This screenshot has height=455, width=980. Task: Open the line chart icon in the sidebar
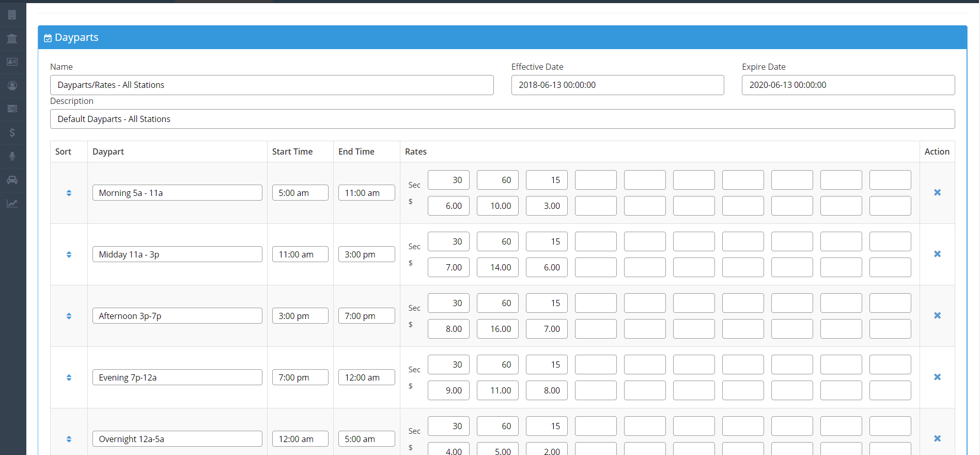[12, 204]
